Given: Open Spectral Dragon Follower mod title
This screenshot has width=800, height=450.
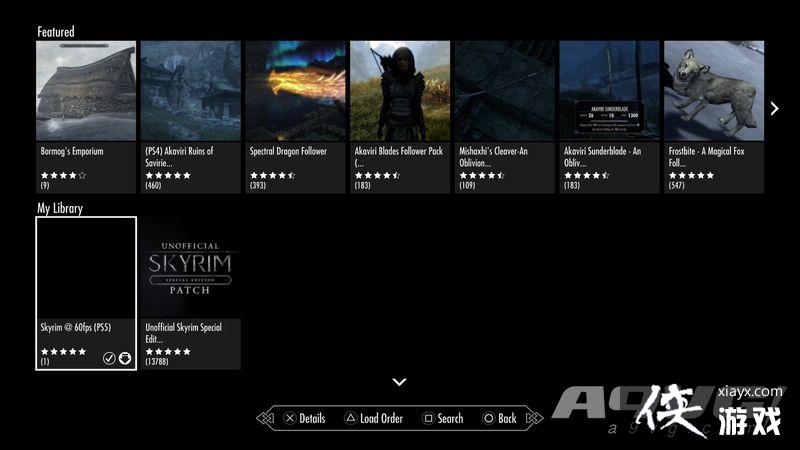Looking at the screenshot, I should (x=288, y=152).
